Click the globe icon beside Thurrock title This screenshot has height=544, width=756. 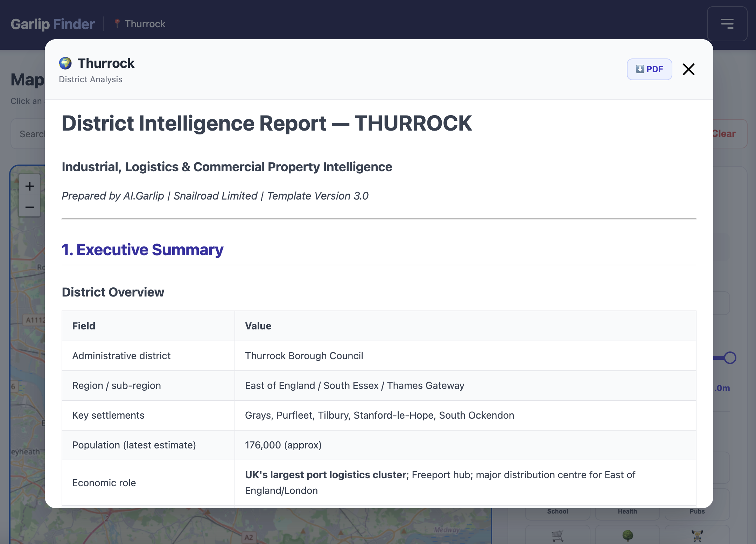click(x=65, y=63)
